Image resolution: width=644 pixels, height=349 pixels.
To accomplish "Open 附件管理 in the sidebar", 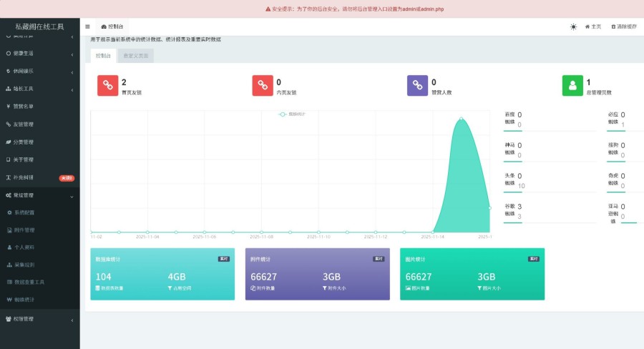I will 40,230.
